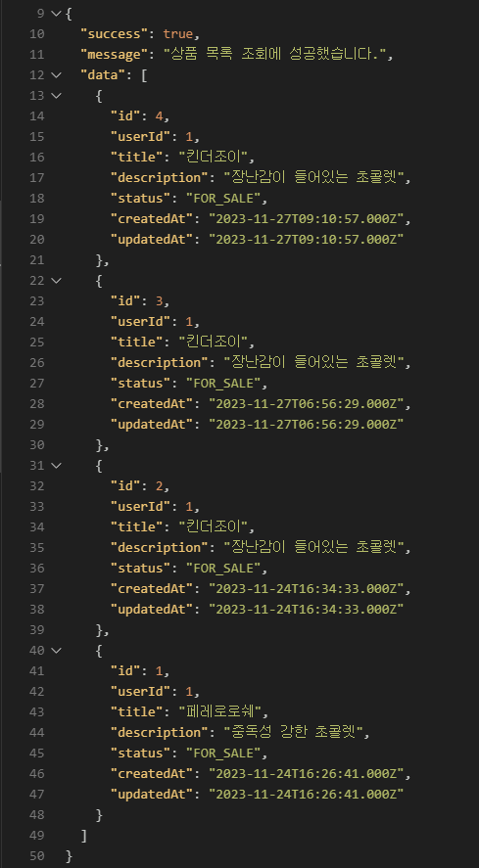This screenshot has height=868, width=479.
Task: Click the true value after success
Action: tap(178, 34)
